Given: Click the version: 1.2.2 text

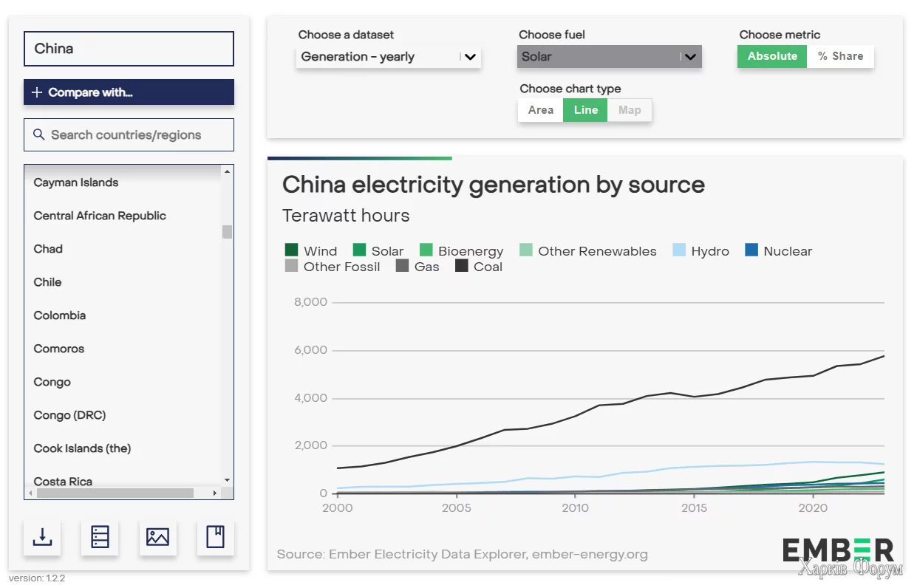Looking at the screenshot, I should 37,578.
